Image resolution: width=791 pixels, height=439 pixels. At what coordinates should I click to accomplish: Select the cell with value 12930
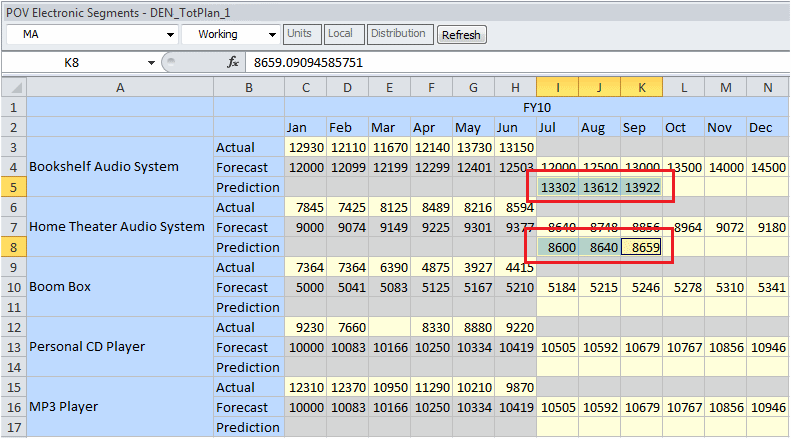click(306, 147)
